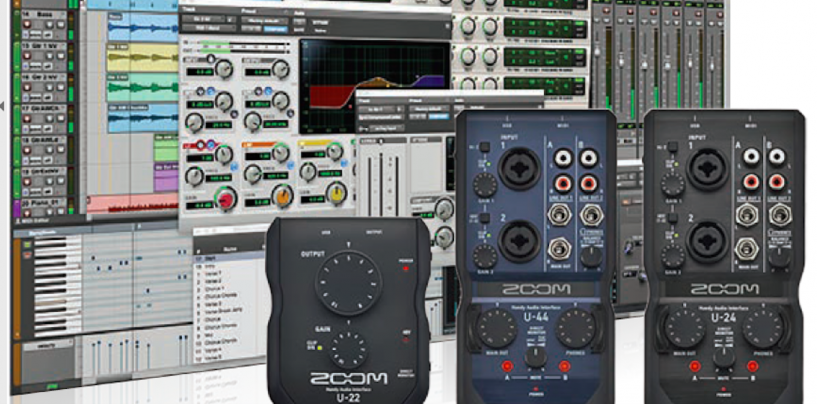This screenshot has height=404, width=817.
Task: Click the OUTPUT knob on Zoom U-22
Action: tap(349, 283)
